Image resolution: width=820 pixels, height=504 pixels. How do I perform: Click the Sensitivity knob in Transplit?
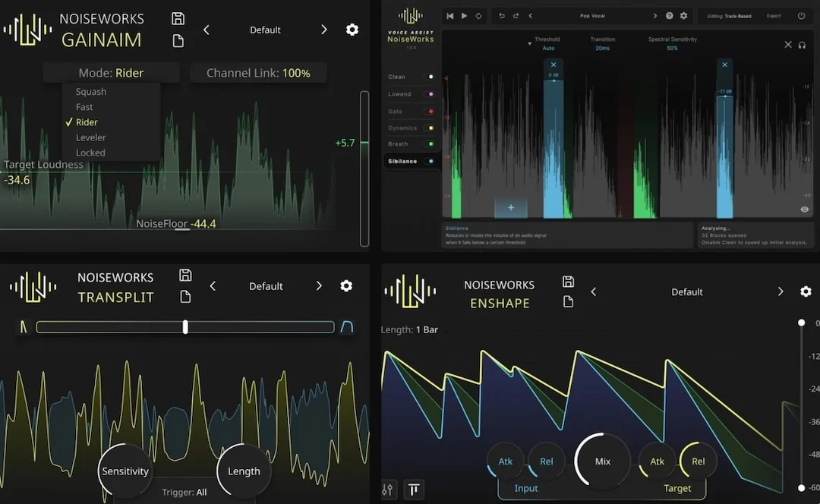(125, 471)
